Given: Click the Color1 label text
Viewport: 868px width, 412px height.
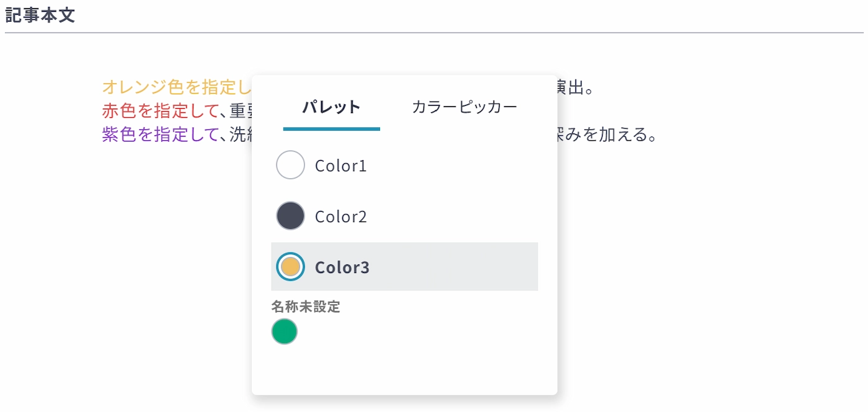Looking at the screenshot, I should pyautogui.click(x=341, y=166).
